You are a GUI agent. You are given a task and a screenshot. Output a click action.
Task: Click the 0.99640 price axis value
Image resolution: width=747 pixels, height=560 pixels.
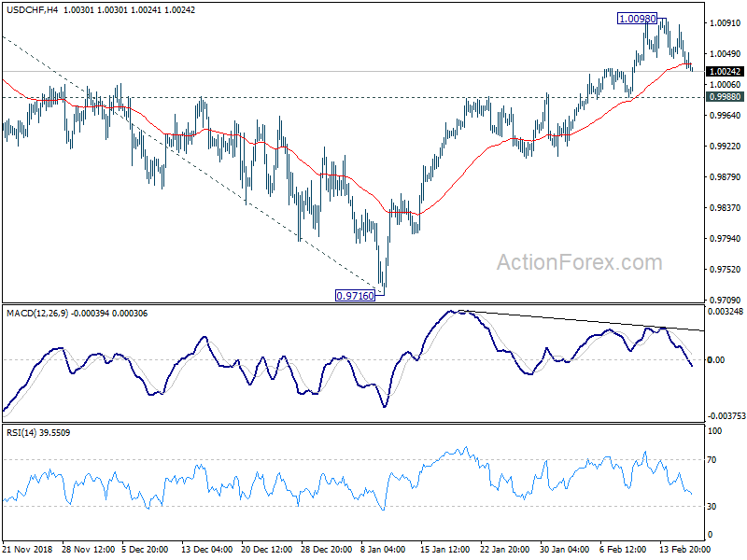[726, 115]
